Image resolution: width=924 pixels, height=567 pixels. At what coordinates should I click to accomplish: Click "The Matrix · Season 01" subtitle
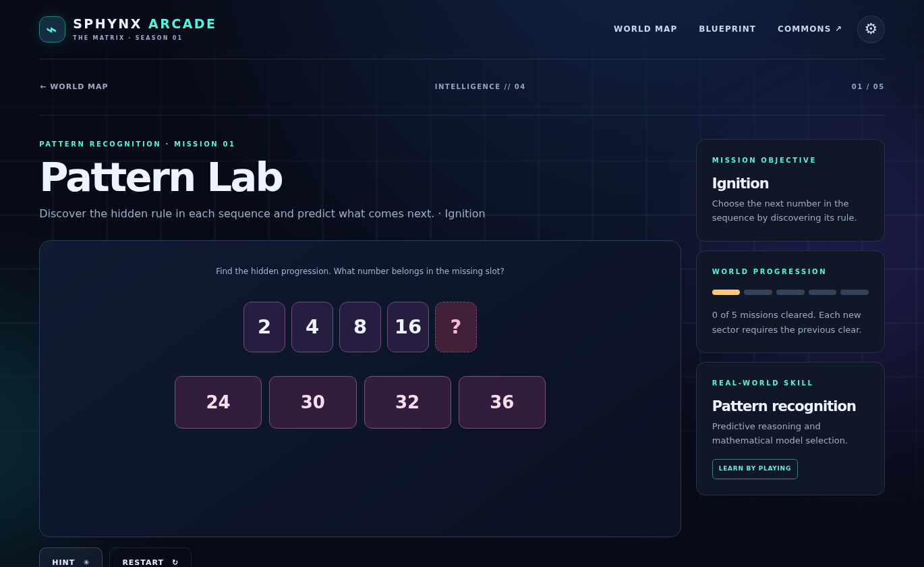click(127, 38)
